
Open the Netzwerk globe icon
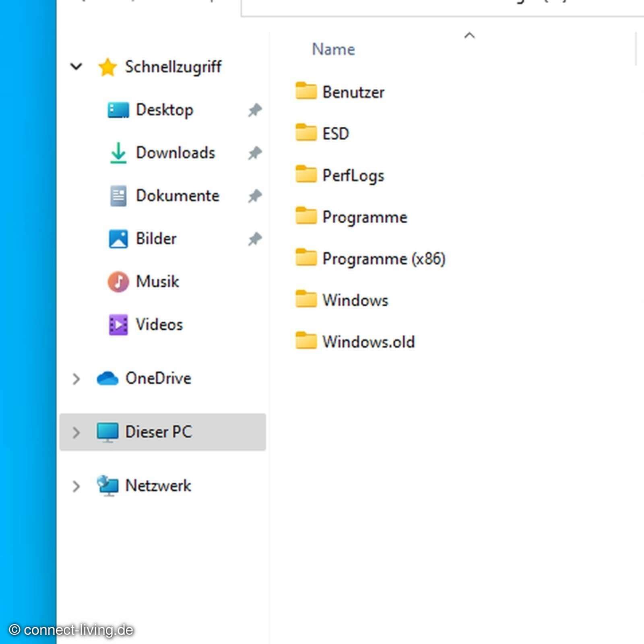tap(107, 486)
